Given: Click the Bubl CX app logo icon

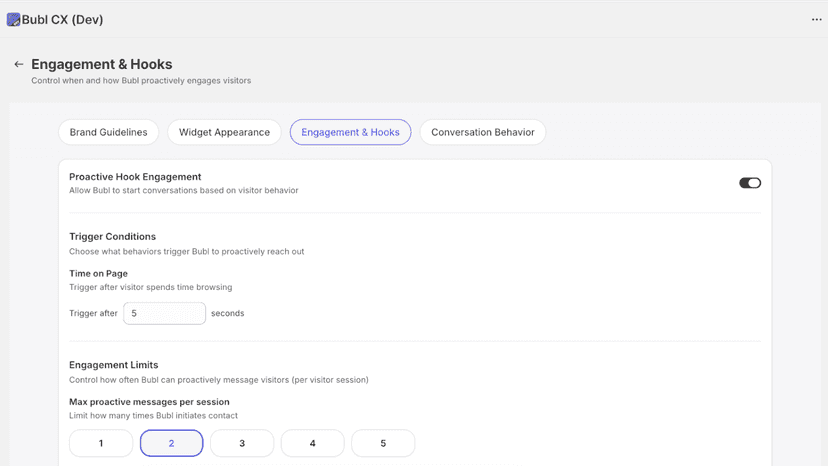Looking at the screenshot, I should coord(13,20).
